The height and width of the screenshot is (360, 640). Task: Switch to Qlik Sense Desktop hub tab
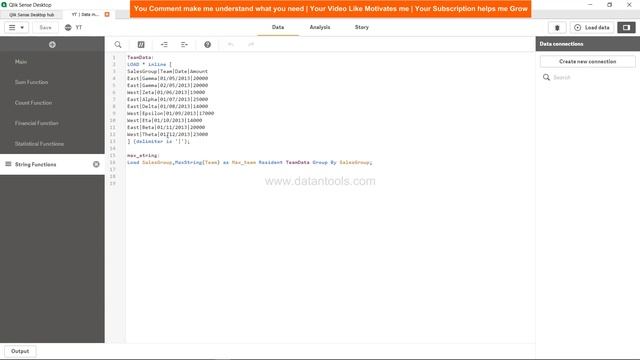31,15
